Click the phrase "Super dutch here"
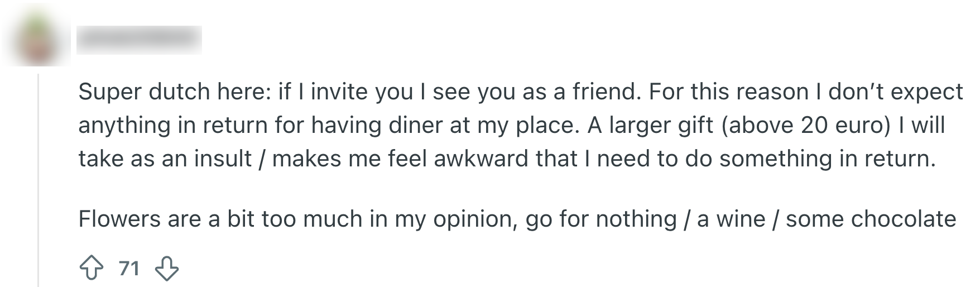 point(174,92)
